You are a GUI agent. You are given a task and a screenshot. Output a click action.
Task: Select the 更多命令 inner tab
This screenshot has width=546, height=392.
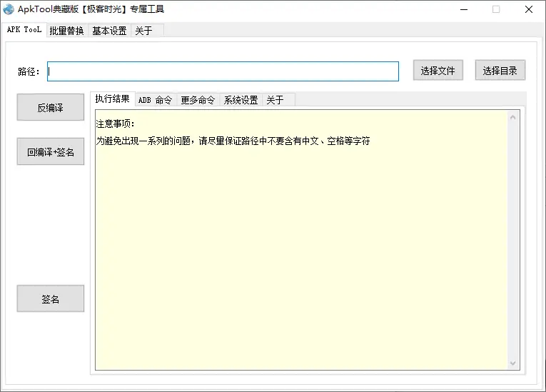198,100
